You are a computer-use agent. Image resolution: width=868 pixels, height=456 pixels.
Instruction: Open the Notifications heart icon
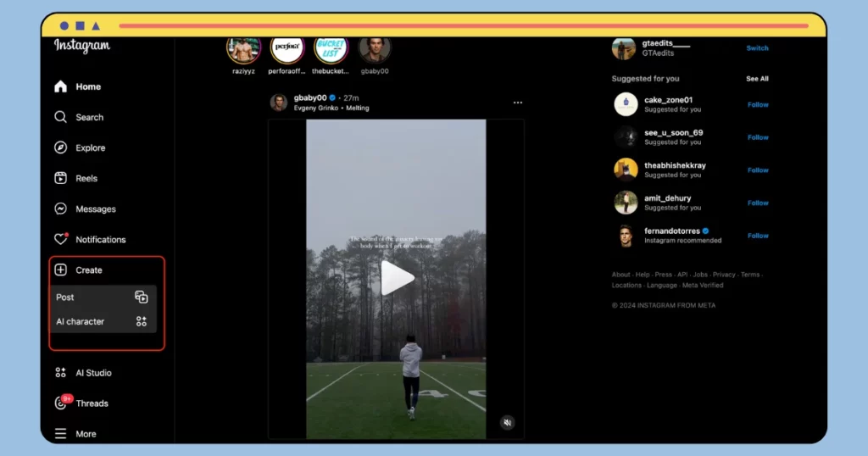click(x=60, y=239)
